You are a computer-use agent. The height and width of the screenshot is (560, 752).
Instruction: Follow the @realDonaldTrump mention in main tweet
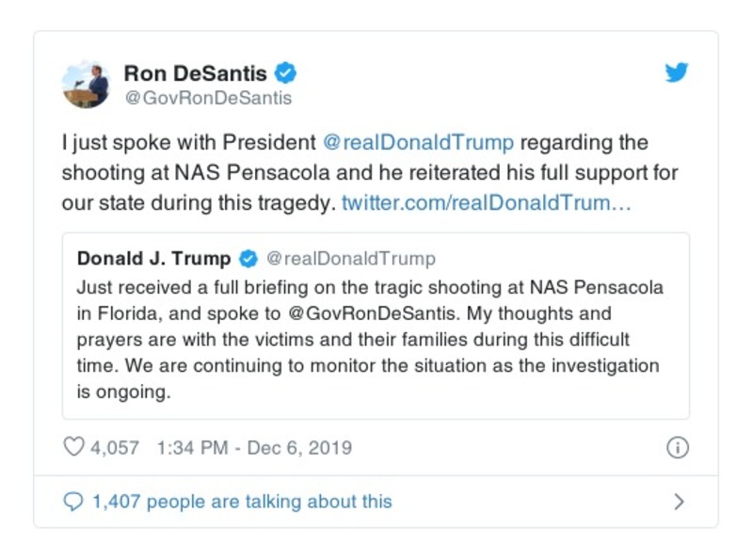[x=418, y=143]
